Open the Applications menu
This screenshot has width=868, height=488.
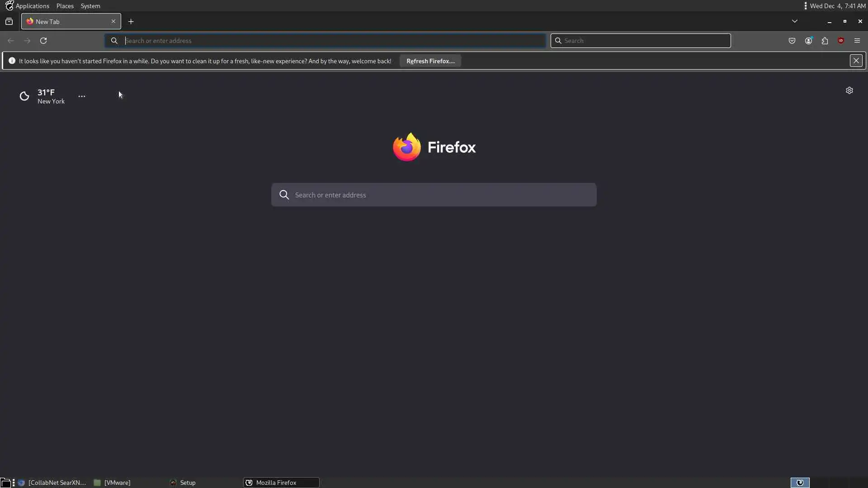(32, 6)
